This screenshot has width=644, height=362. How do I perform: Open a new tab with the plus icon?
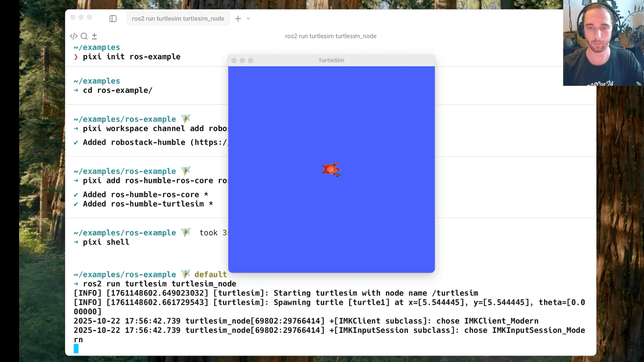237,18
